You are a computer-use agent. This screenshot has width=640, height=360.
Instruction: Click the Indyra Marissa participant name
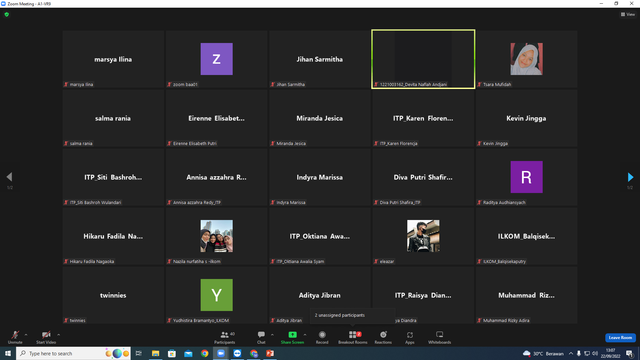pos(320,177)
